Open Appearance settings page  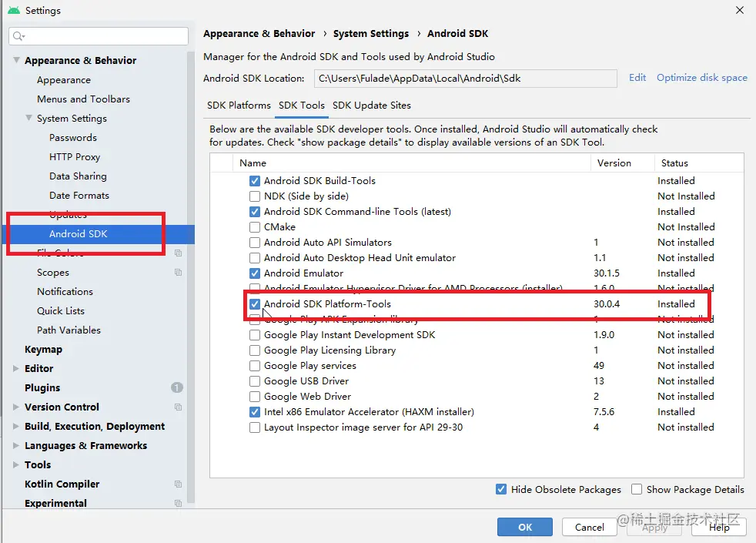(x=64, y=80)
